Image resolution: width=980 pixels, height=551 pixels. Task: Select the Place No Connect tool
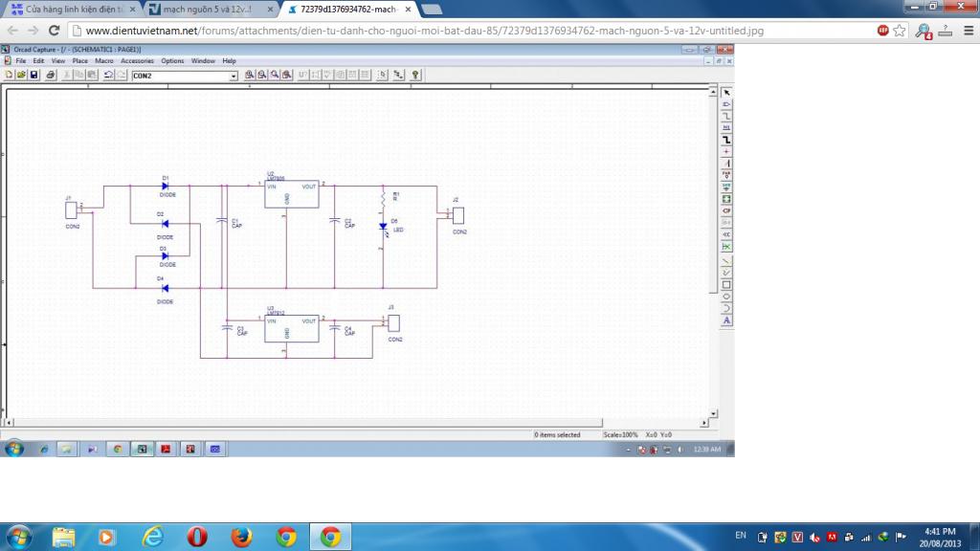click(726, 247)
